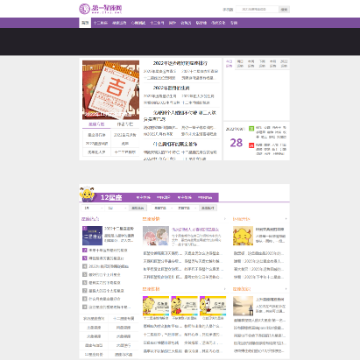Click the more arrow above couple illustration section
Screen dimensions: 360x360
(x=226, y=219)
